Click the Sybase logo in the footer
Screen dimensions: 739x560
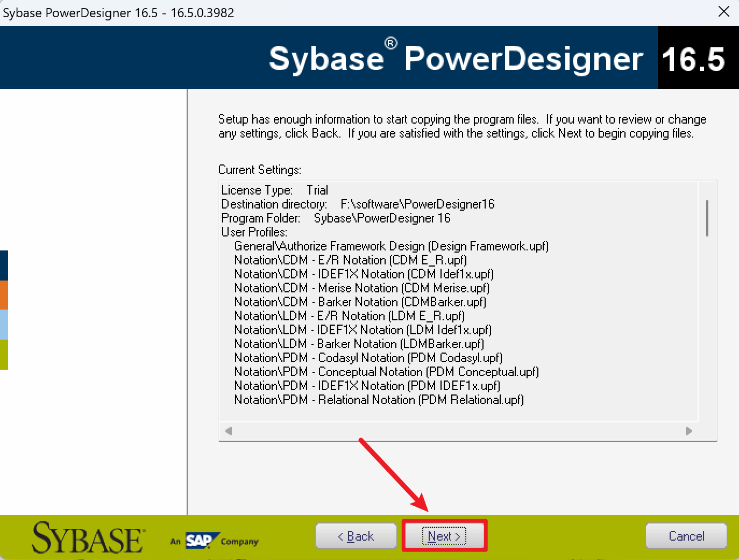[89, 537]
